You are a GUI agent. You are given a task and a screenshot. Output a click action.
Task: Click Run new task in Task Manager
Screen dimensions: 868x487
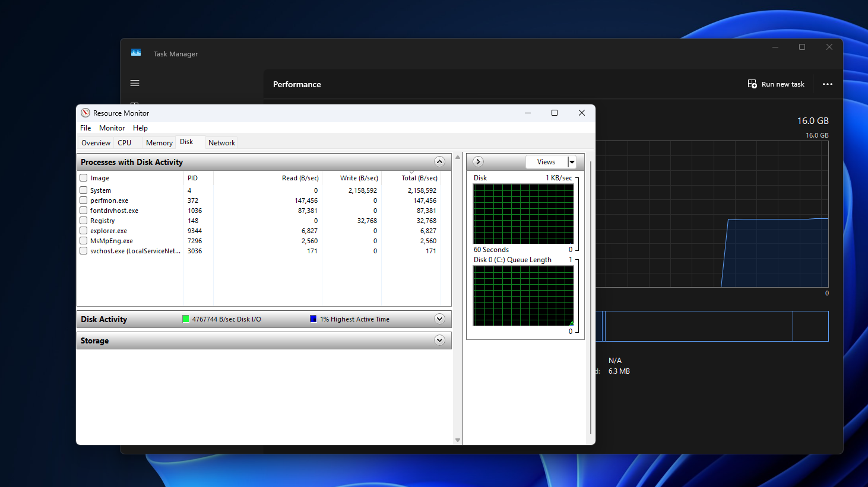pyautogui.click(x=776, y=84)
